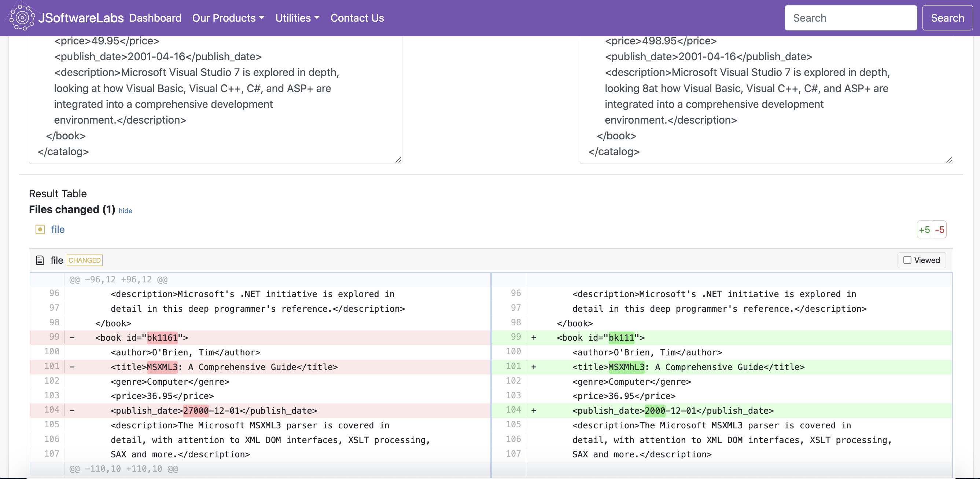Click inside the right XML textarea
The width and height of the screenshot is (980, 479).
coord(766,100)
